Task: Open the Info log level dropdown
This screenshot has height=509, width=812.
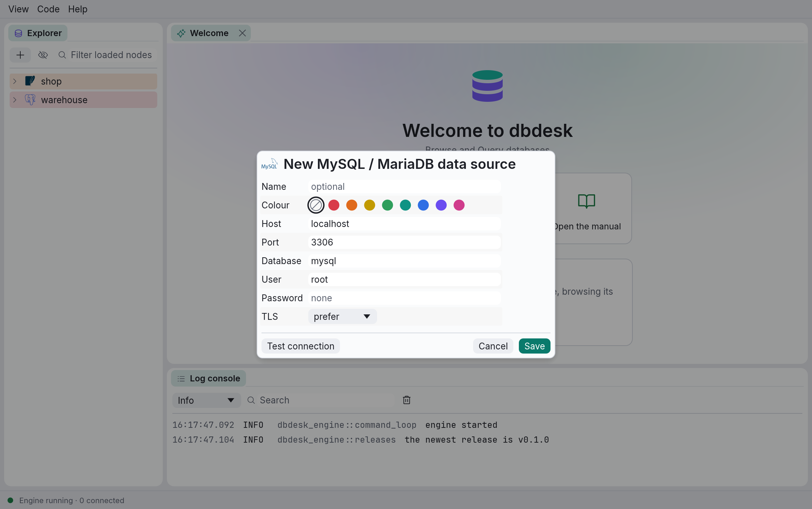Action: [x=206, y=400]
